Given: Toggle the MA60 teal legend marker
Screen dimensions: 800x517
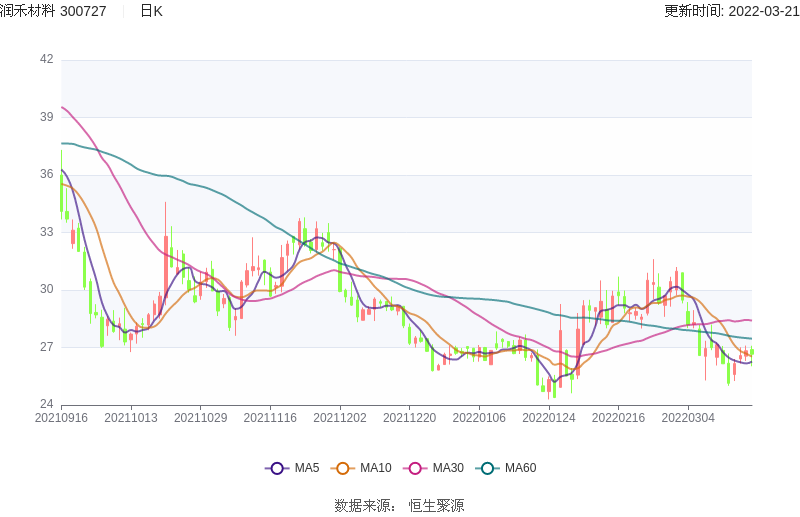Looking at the screenshot, I should [x=488, y=468].
